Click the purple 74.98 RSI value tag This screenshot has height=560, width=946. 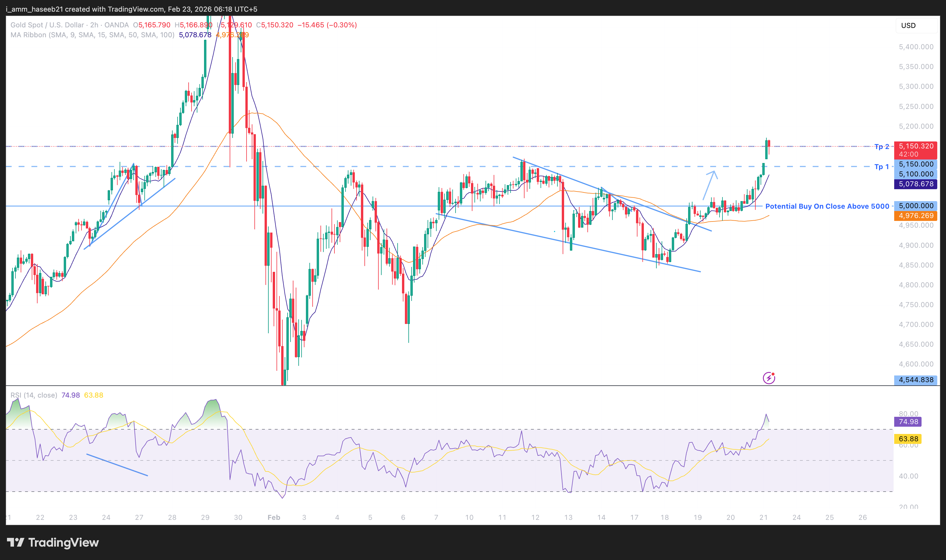(x=908, y=421)
